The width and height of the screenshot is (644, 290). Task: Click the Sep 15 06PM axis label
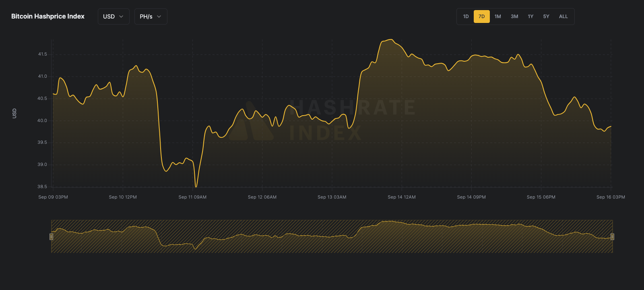click(541, 197)
